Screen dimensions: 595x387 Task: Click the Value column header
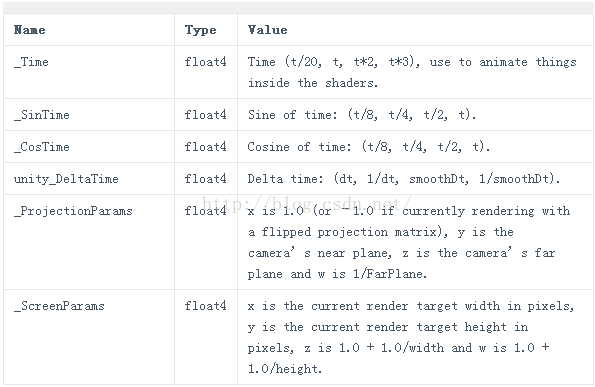pyautogui.click(x=268, y=30)
